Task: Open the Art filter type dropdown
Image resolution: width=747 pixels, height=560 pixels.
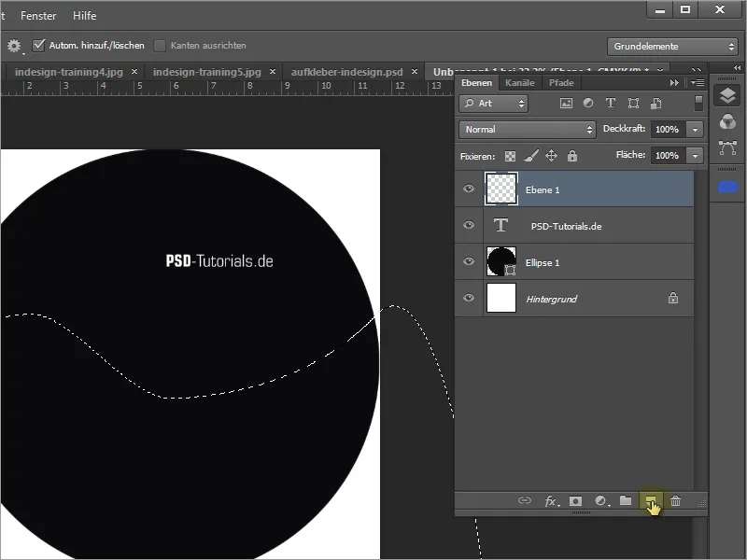Action: (x=494, y=104)
